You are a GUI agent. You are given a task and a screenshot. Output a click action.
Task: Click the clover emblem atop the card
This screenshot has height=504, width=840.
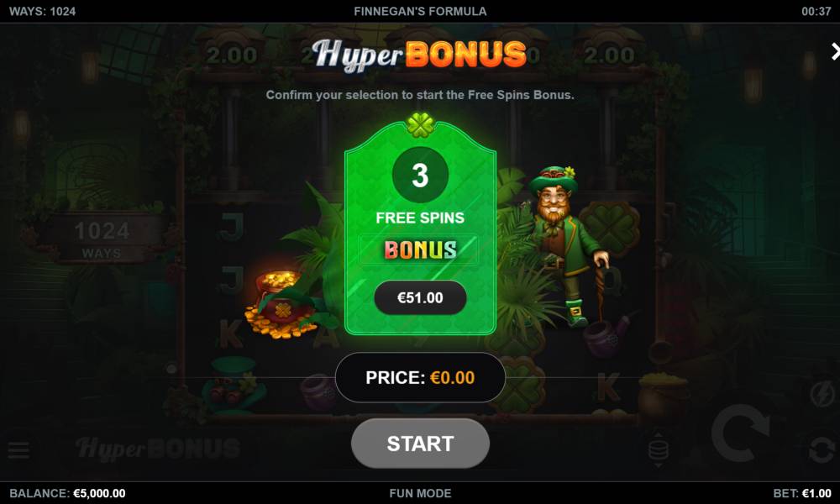(x=421, y=125)
